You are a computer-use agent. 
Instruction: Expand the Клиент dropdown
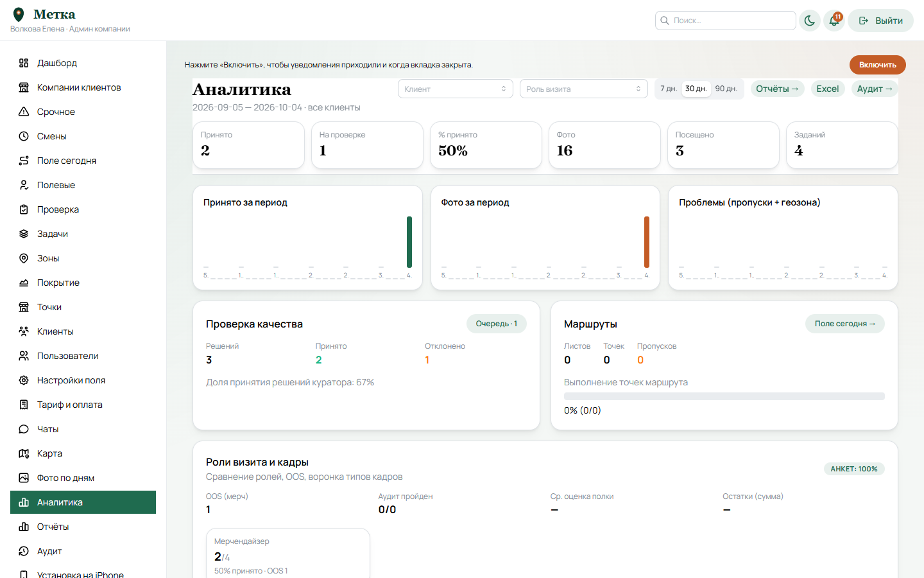(x=456, y=89)
